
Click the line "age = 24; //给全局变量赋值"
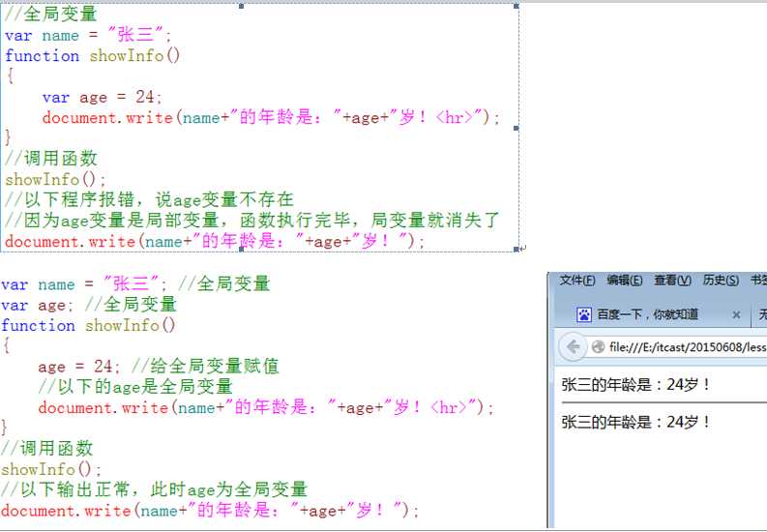pos(159,366)
